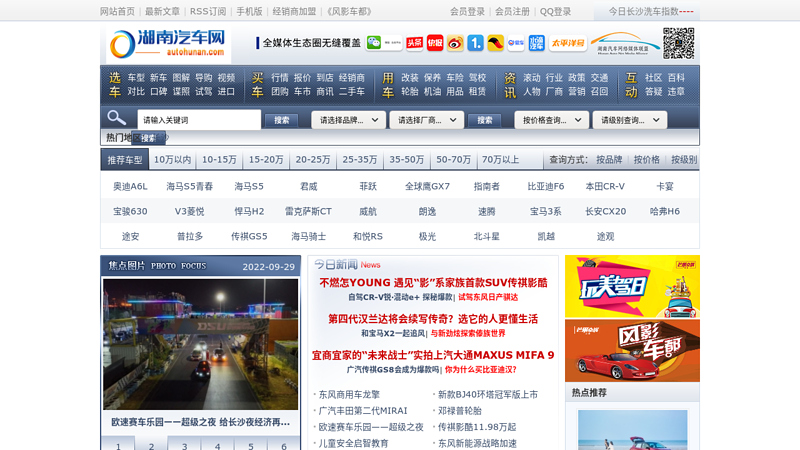The image size is (800, 450).
Task: Click the 湖南汽车网 autohunan.com logo
Action: coord(169,44)
